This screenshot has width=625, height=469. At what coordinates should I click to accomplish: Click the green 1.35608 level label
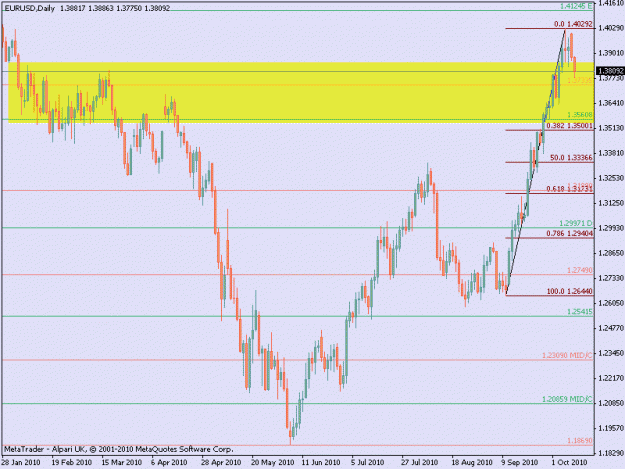580,114
